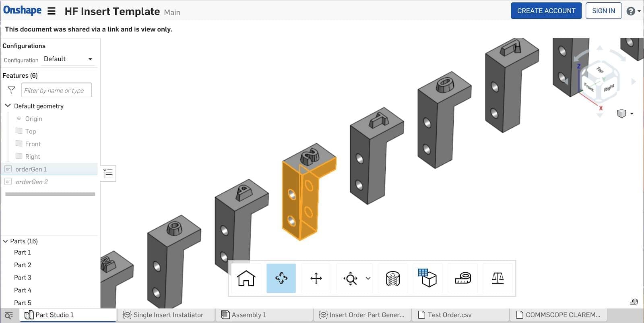Click the Right face of view cube

[609, 88]
